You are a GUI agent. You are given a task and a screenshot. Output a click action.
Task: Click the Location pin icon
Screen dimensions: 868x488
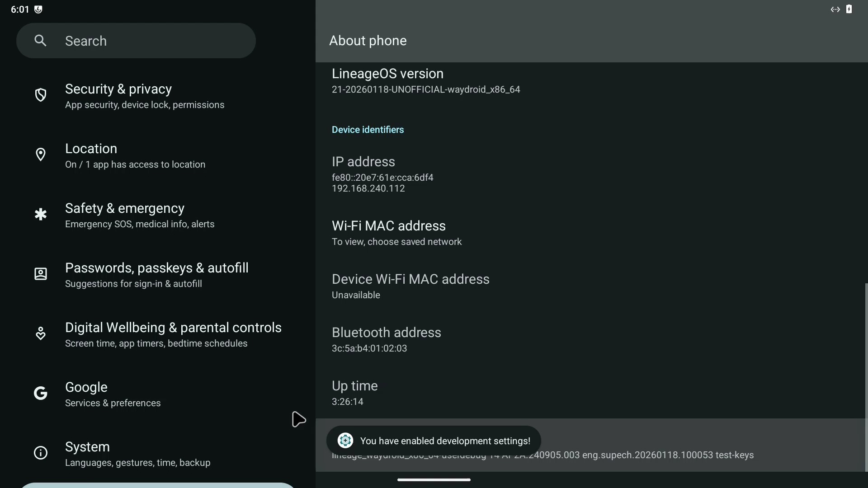click(x=41, y=155)
